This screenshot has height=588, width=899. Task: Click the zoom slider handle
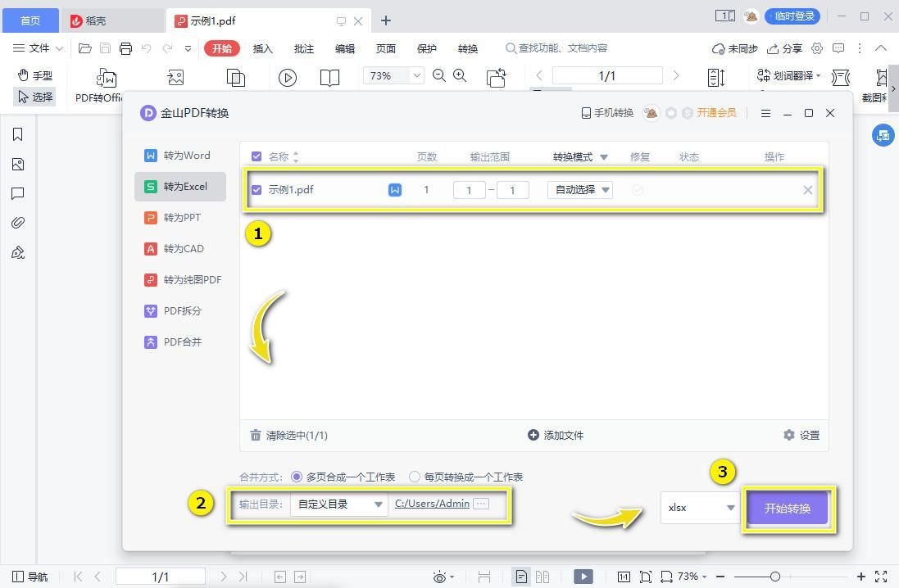775,577
